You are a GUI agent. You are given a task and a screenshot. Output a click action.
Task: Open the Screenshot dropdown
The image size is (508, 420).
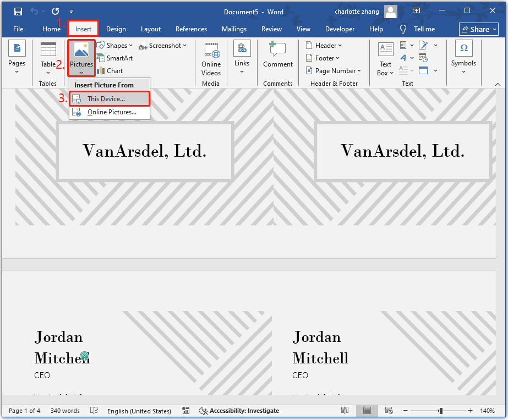coord(163,46)
